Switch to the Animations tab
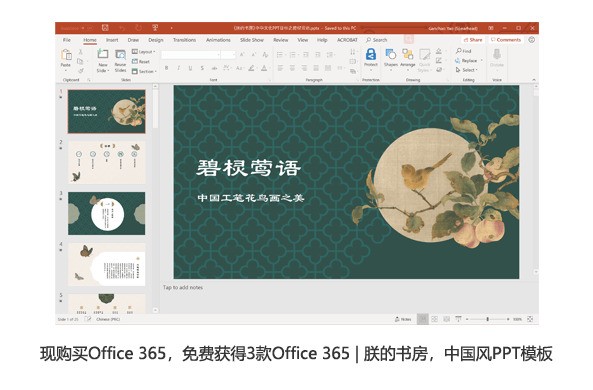 click(218, 40)
